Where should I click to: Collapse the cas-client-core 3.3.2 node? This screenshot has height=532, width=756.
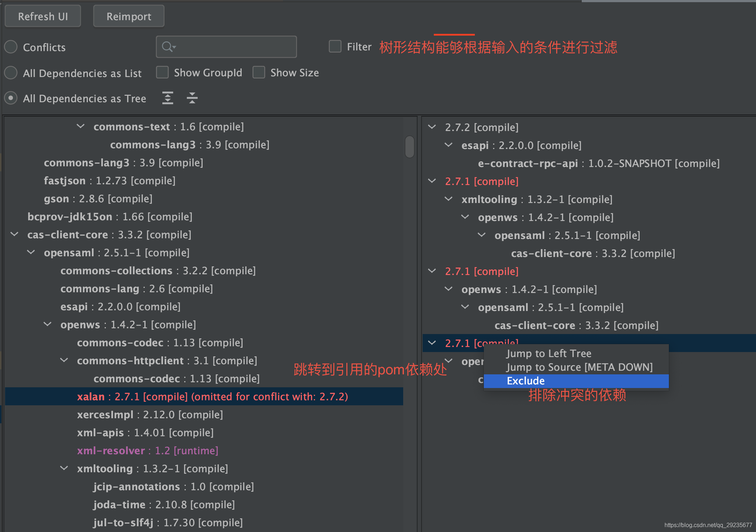point(14,234)
